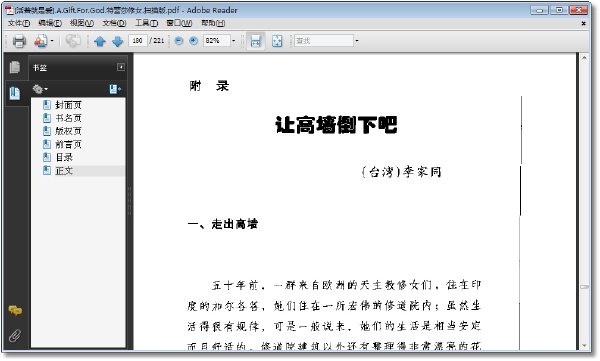Click the Adobe Reader title bar icon
Screen dimensions: 600x361
tap(9, 10)
